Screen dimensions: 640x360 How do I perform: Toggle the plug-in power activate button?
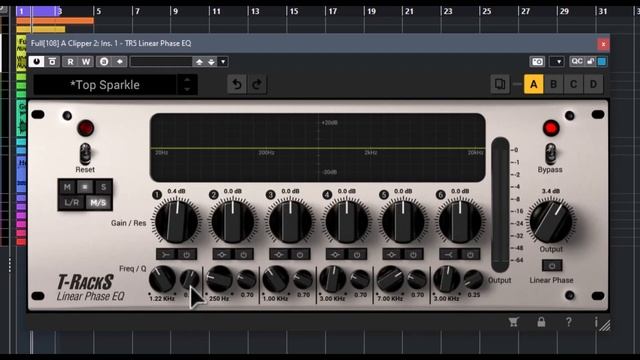coord(36,62)
